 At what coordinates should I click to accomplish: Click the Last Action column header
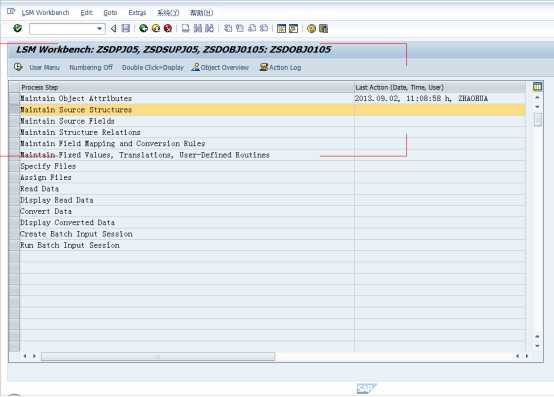(x=440, y=87)
